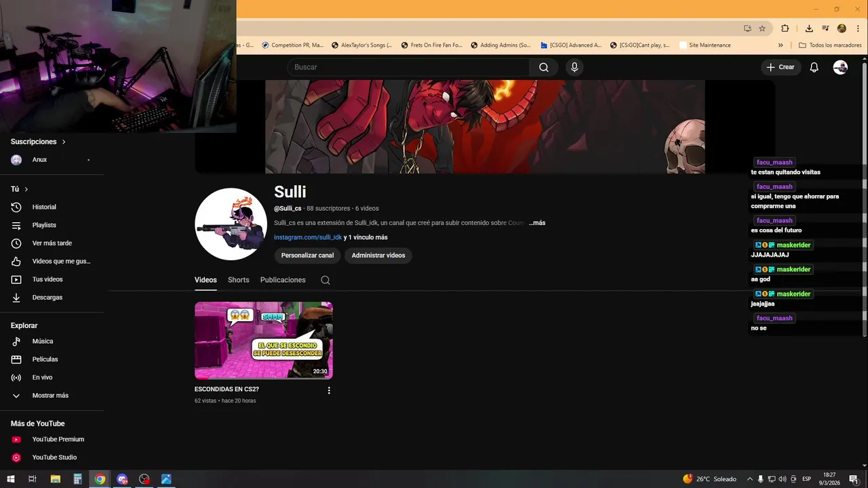This screenshot has height=488, width=868.
Task: Click the YouTube search magnifier button
Action: (x=543, y=67)
